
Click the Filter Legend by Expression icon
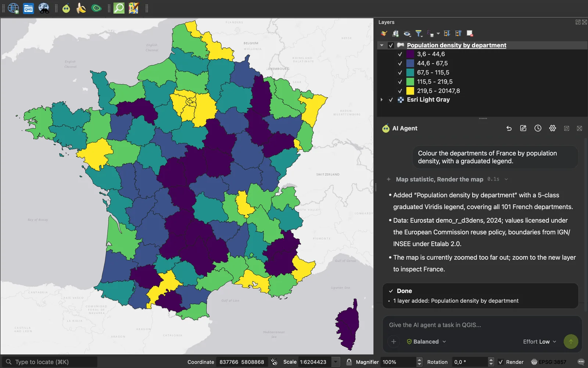(430, 33)
